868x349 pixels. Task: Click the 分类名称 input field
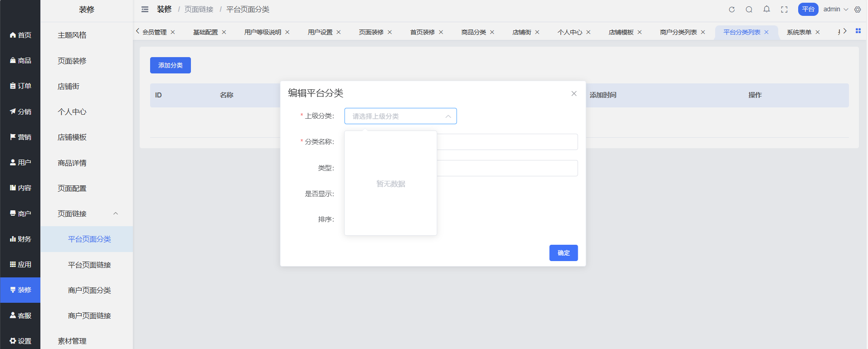[507, 142]
